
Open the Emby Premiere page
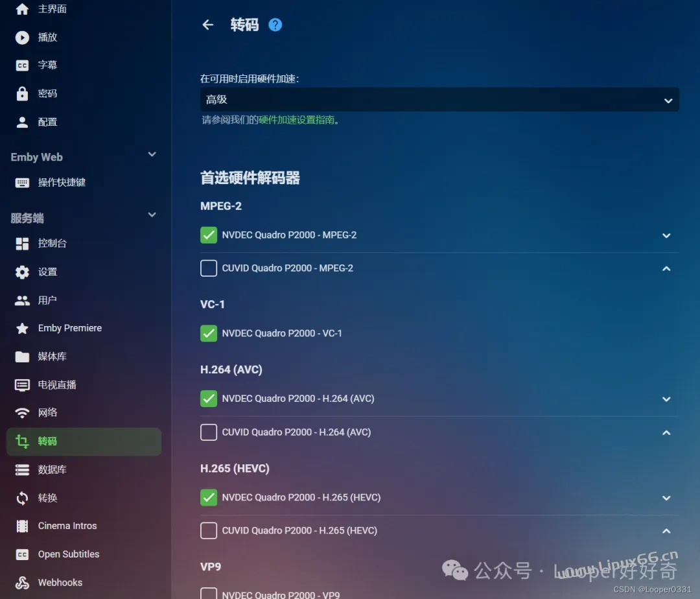coord(70,328)
